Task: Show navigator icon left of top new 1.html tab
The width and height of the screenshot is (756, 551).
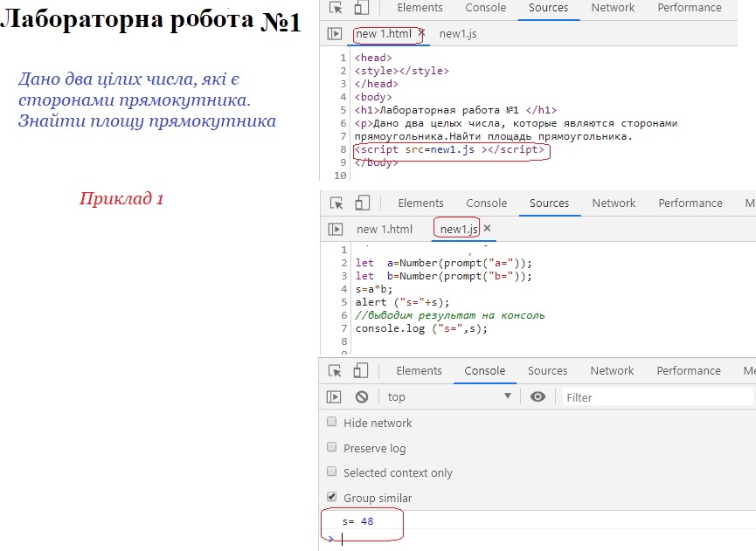Action: [x=334, y=34]
